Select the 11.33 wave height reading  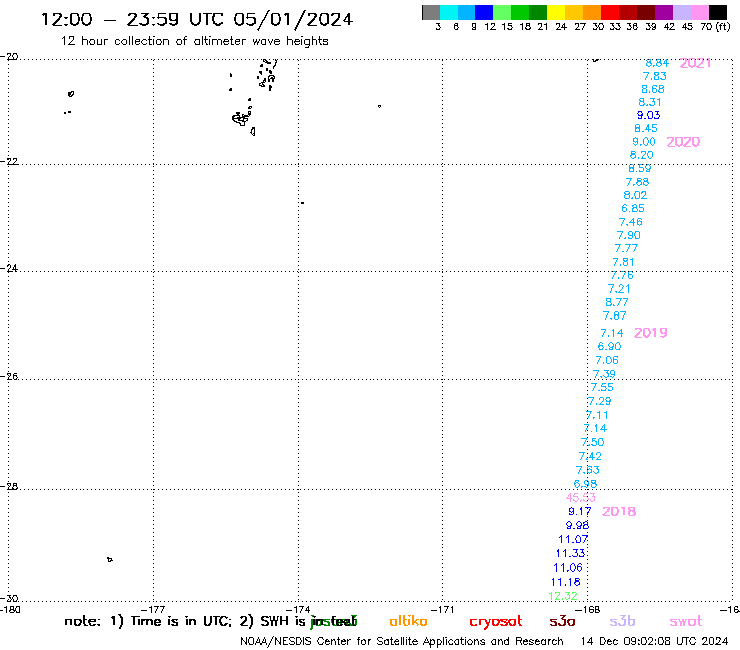[x=570, y=553]
